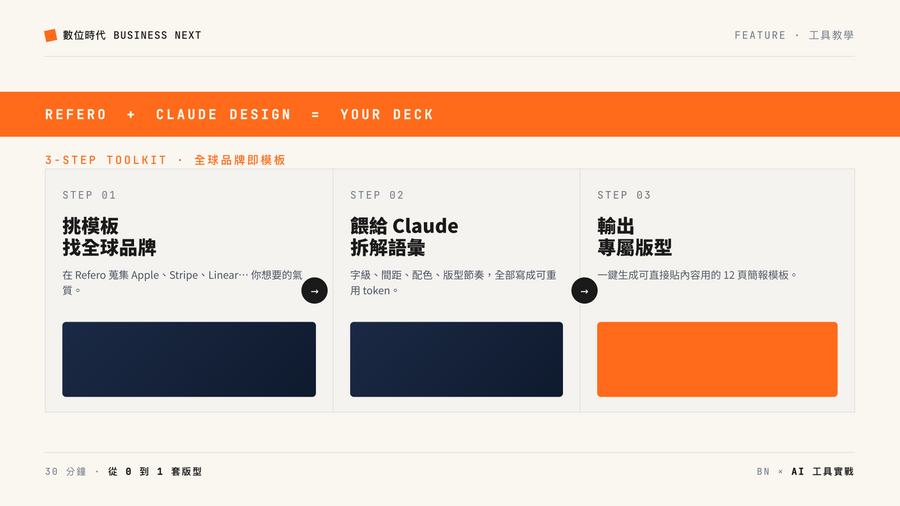Click the STEP 01 label
Image resolution: width=900 pixels, height=506 pixels.
pos(90,195)
